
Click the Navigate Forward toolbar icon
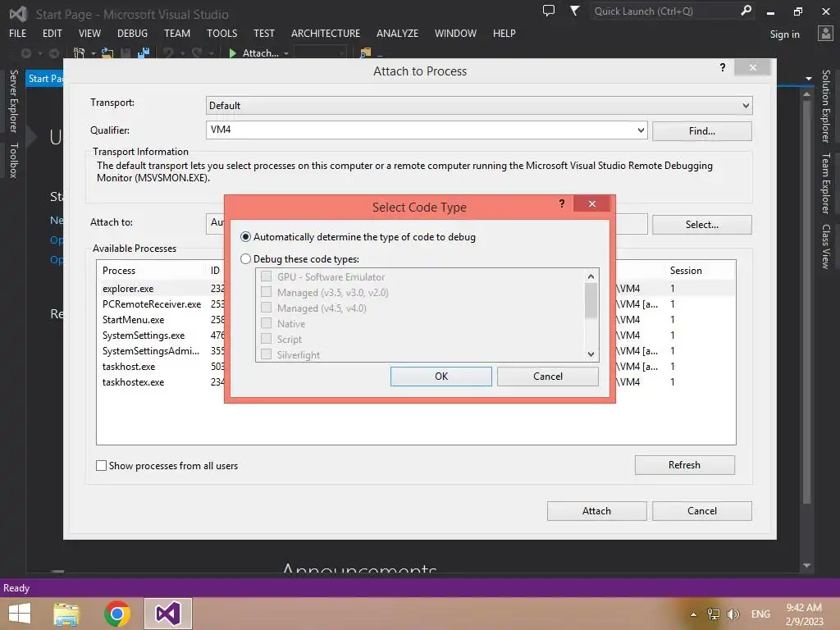(x=54, y=53)
